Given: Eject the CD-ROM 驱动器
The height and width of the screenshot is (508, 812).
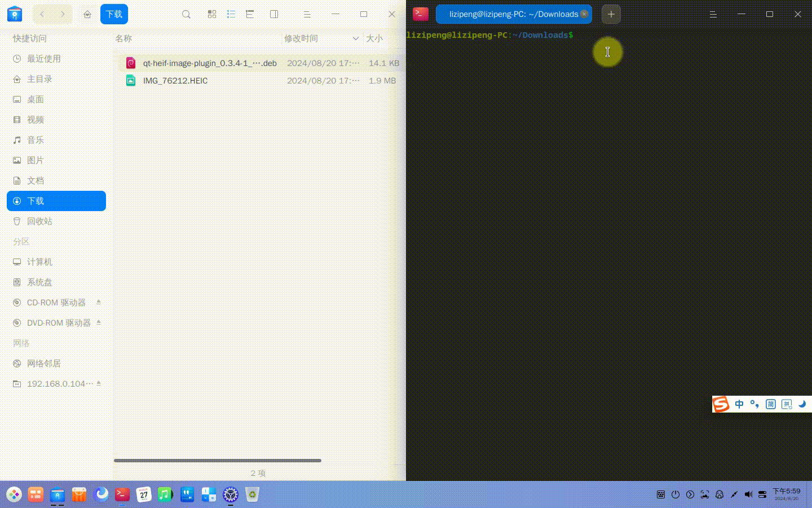Looking at the screenshot, I should pos(99,302).
